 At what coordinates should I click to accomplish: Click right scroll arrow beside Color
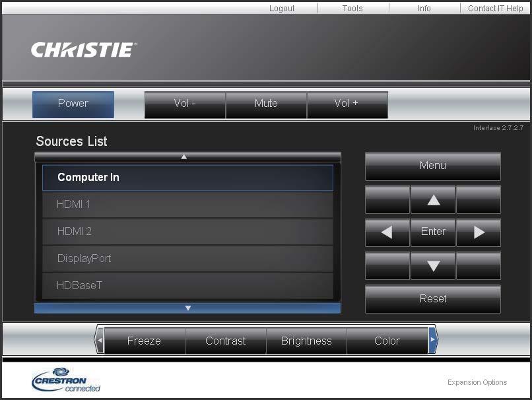point(433,340)
